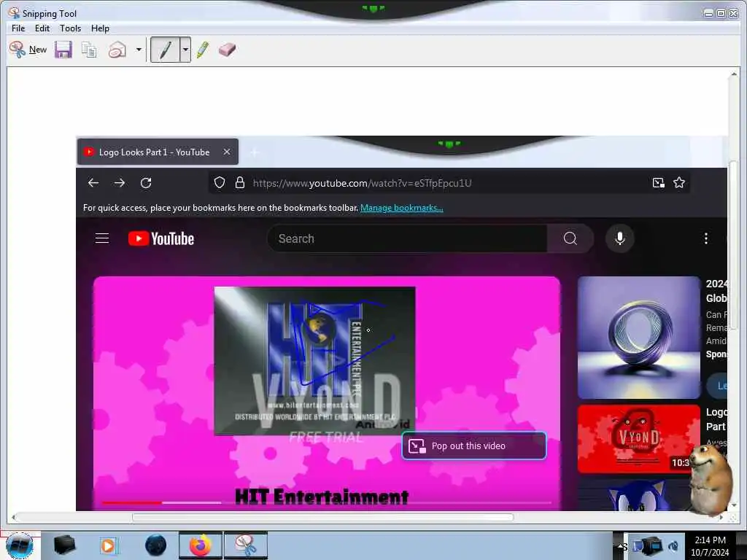Click the tracking protection shield icon
The image size is (747, 560).
tap(219, 183)
